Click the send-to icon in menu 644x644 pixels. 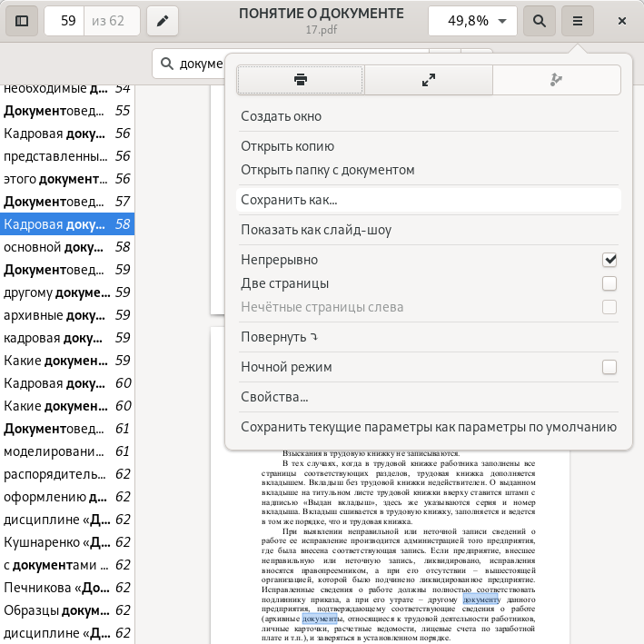point(557,80)
